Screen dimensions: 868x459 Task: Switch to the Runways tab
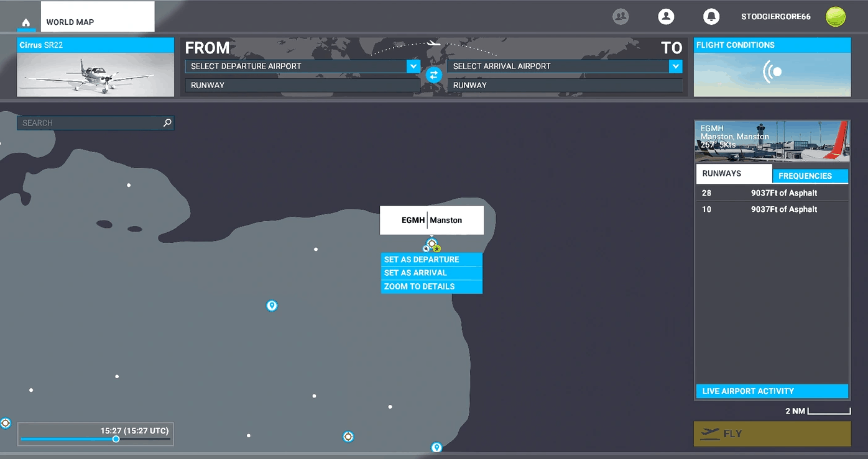point(734,173)
